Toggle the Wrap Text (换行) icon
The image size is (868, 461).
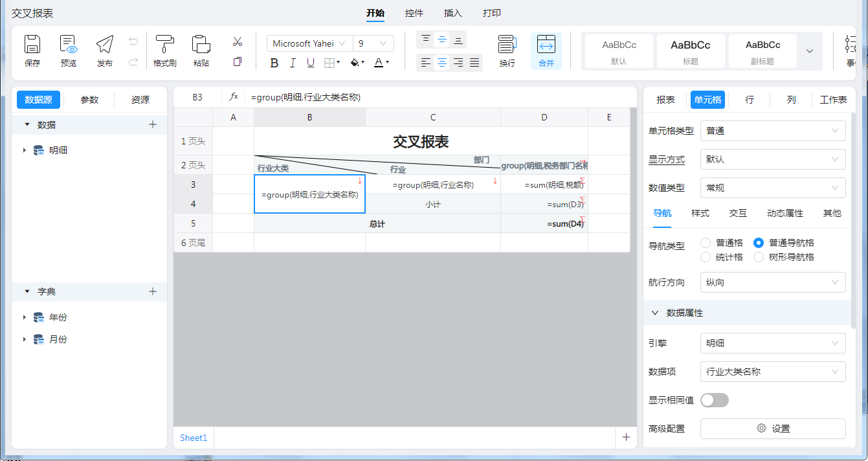(x=507, y=45)
